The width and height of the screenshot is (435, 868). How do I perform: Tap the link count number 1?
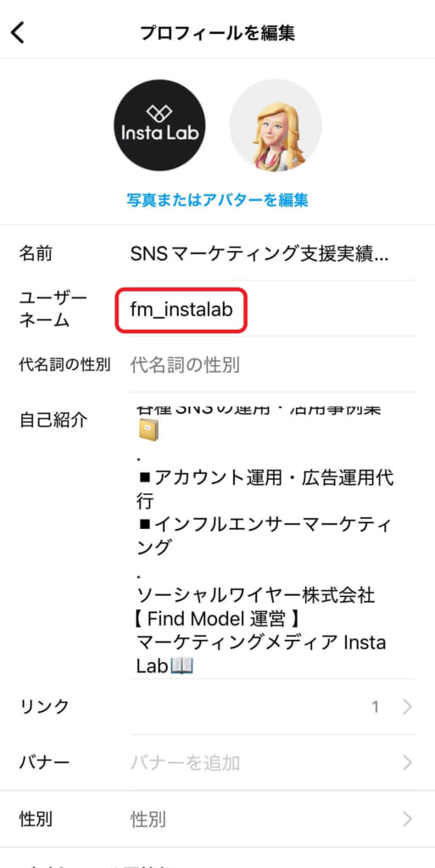[376, 707]
